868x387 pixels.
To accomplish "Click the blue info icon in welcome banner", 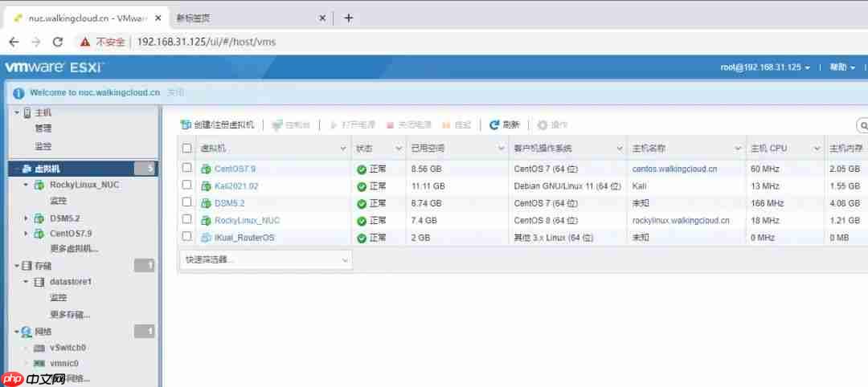I will (x=18, y=93).
